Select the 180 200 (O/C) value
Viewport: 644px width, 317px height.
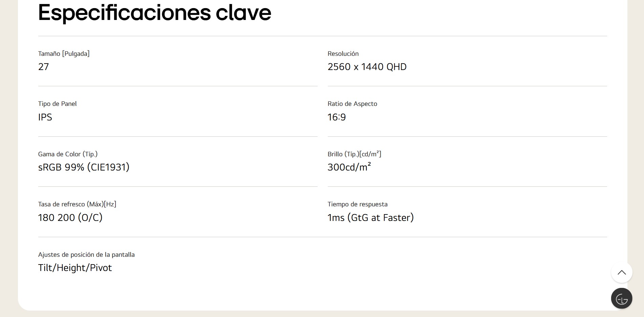[x=70, y=218]
